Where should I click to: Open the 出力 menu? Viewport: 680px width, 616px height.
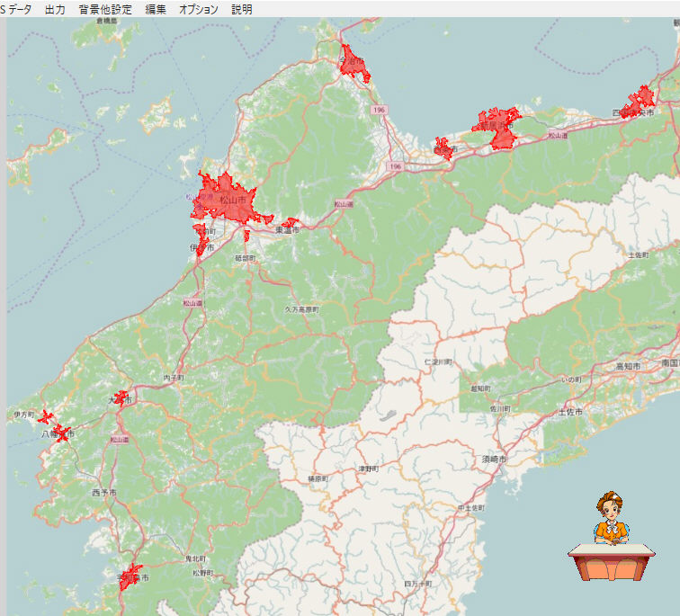55,9
